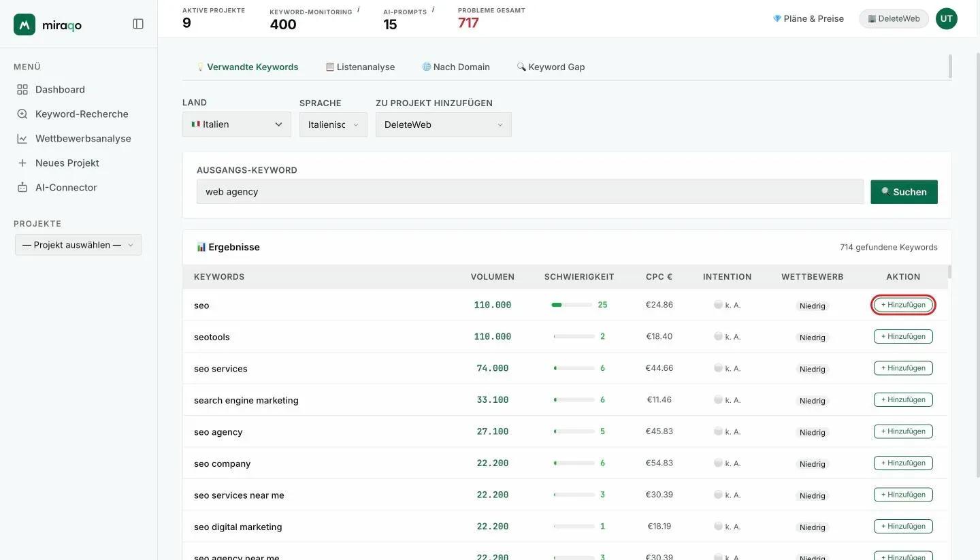Add seo agency keyword with Hinzufügen
This screenshot has width=980, height=560.
click(x=903, y=431)
